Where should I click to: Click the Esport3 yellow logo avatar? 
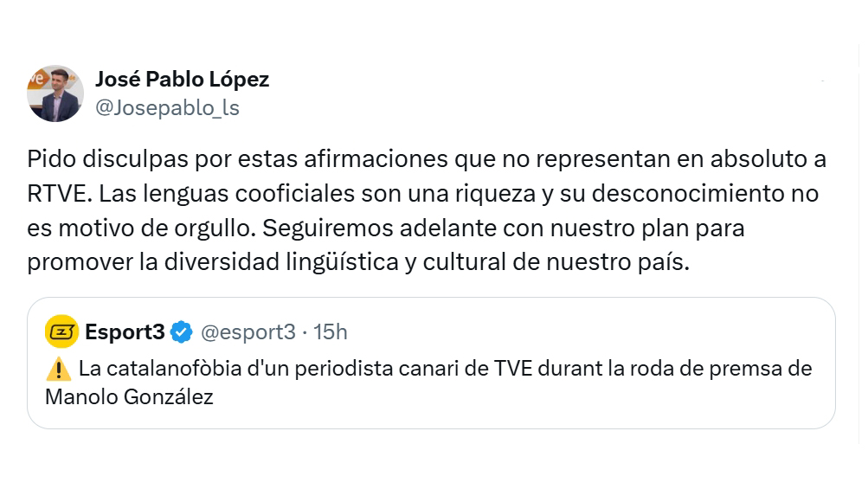(61, 331)
